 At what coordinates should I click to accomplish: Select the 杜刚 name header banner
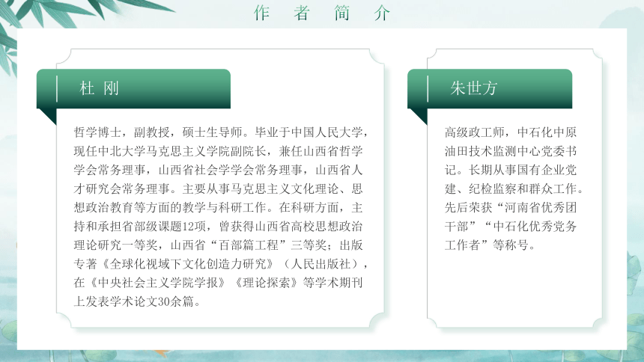click(133, 89)
